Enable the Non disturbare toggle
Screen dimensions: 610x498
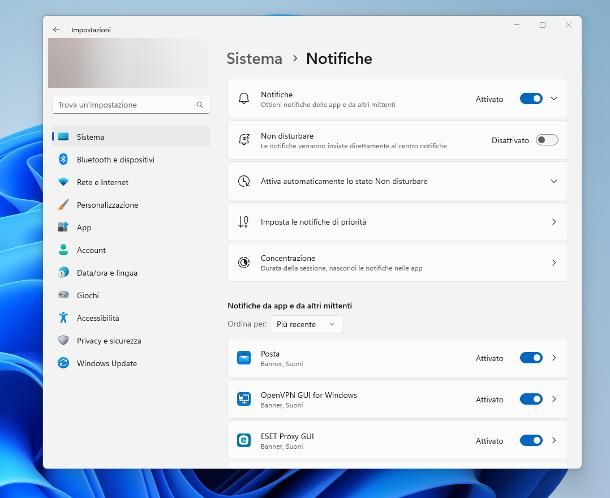point(547,140)
